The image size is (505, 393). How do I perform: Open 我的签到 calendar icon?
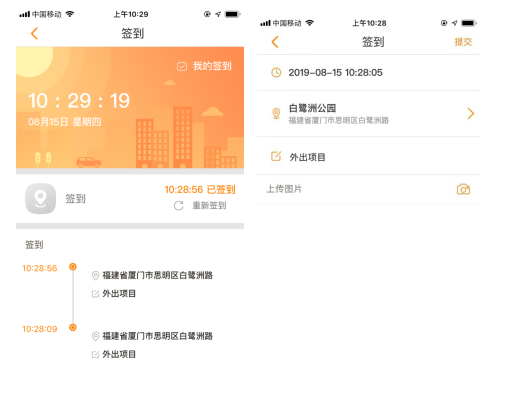pos(182,66)
